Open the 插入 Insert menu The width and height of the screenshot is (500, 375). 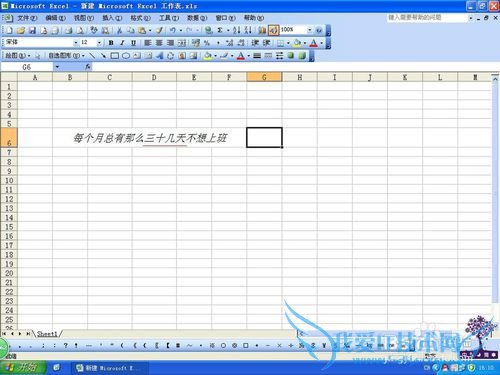[112, 18]
